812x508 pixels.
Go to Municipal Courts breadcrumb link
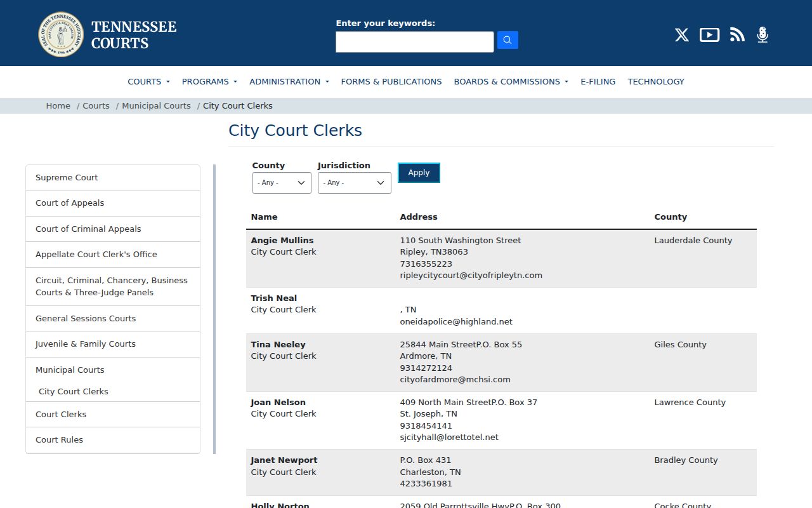156,105
